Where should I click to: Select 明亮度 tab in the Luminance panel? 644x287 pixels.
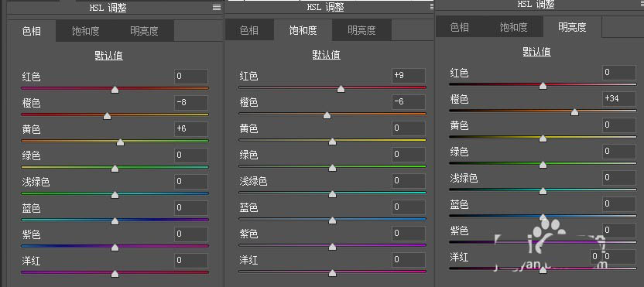click(x=572, y=27)
